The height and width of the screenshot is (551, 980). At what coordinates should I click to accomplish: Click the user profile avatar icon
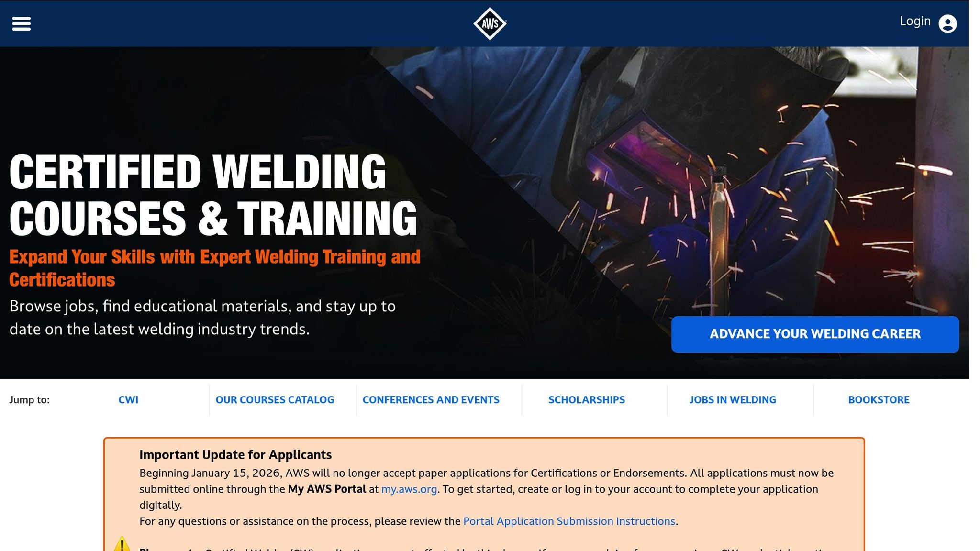[x=947, y=24]
